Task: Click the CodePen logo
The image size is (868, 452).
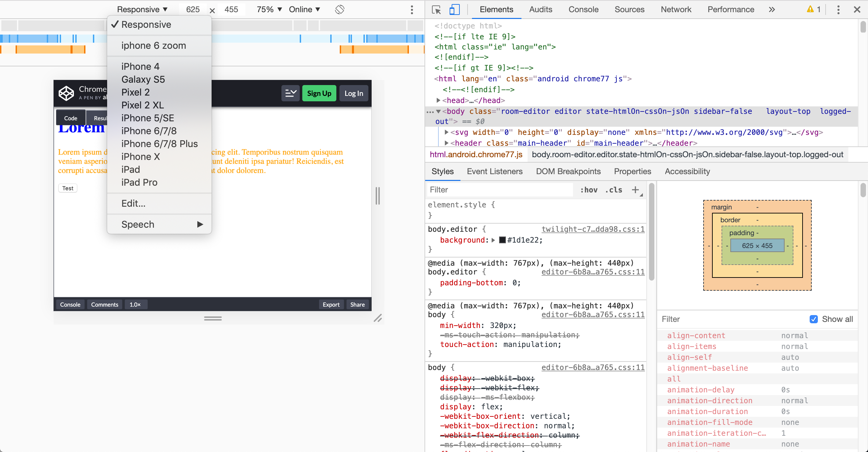Action: click(x=66, y=93)
